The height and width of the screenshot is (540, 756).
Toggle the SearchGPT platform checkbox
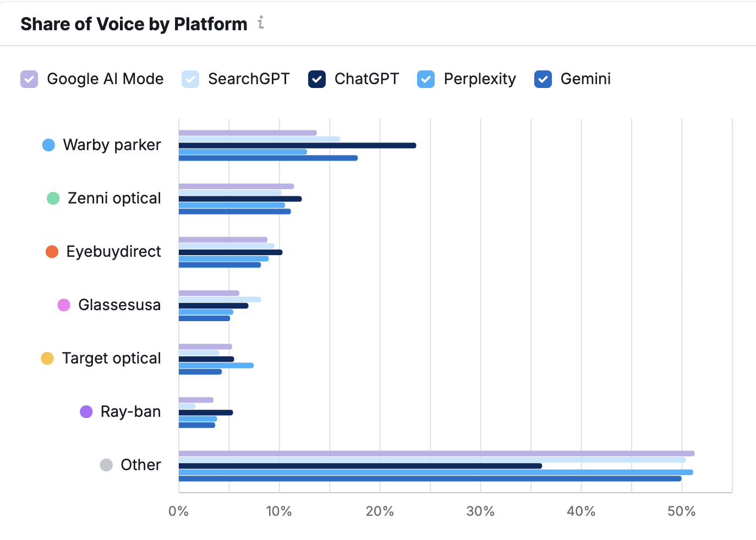(x=190, y=79)
